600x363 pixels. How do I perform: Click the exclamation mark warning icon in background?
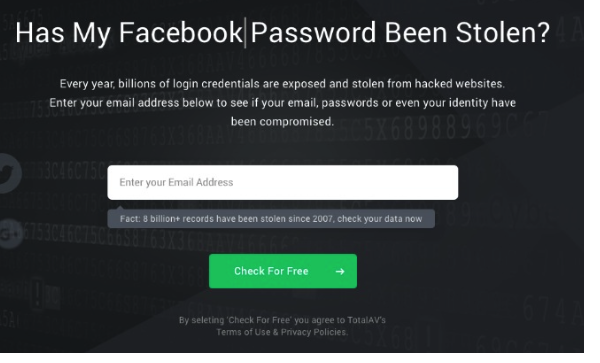point(38,293)
